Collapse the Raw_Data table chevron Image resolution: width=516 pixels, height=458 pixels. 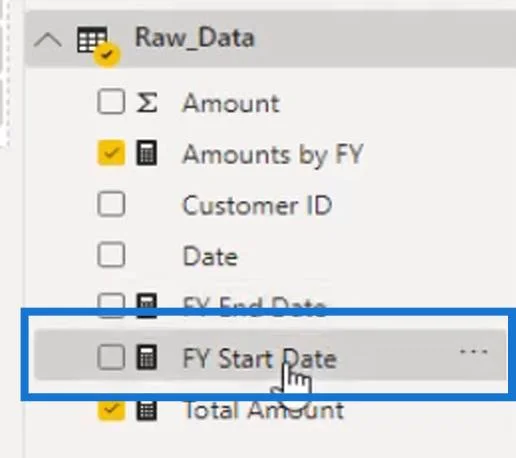click(x=48, y=40)
